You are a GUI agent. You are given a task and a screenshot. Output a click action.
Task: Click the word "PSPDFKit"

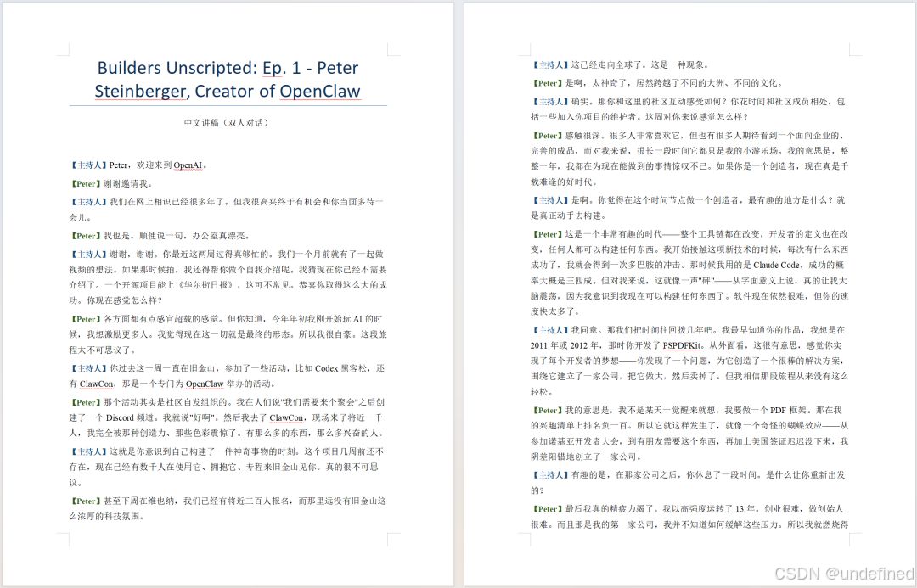pyautogui.click(x=681, y=345)
